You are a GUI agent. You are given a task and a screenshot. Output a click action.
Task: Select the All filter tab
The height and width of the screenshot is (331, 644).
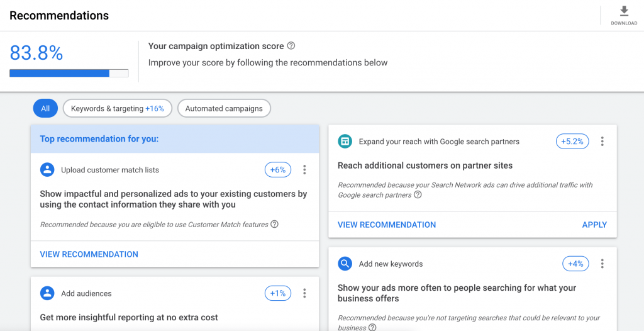click(45, 108)
